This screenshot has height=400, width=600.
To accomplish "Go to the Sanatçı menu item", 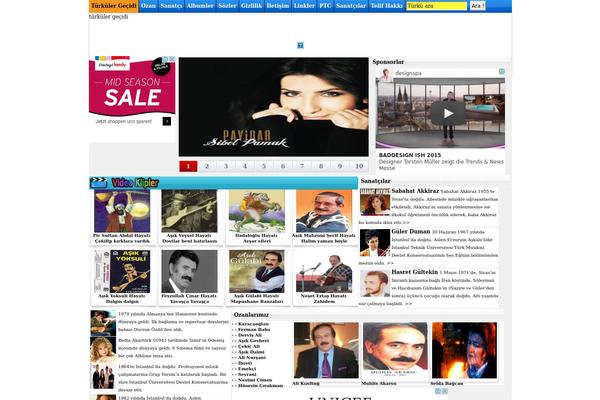I will 171,6.
